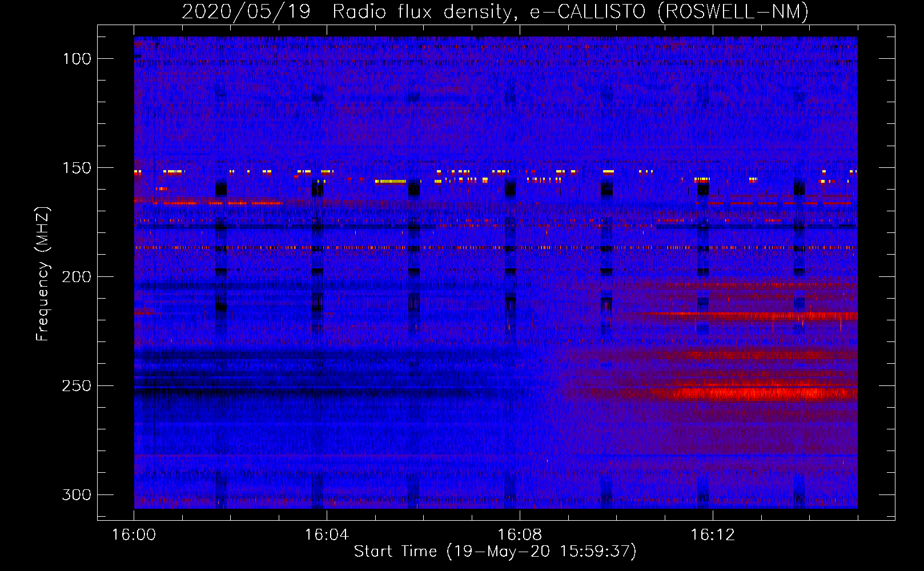Click the "Start Time (19-May-20 15:59:37)" axis label
The height and width of the screenshot is (571, 924).
495,552
